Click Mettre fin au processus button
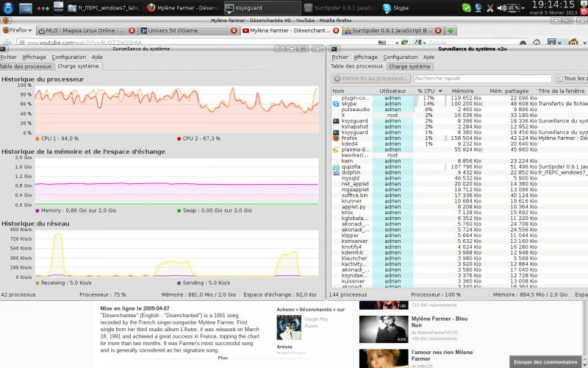The image size is (588, 368). [370, 79]
